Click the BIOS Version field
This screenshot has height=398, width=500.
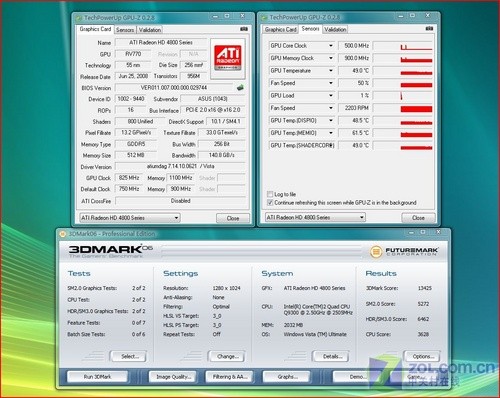(x=174, y=88)
